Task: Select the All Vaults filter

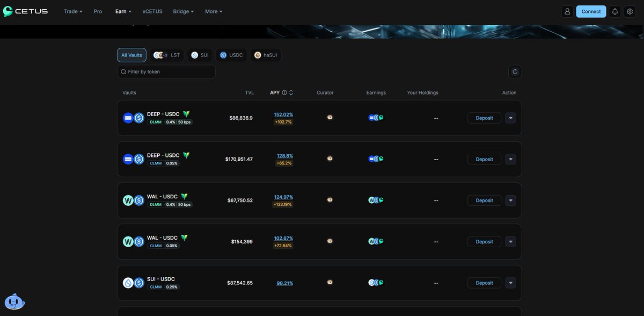Action: (x=131, y=55)
